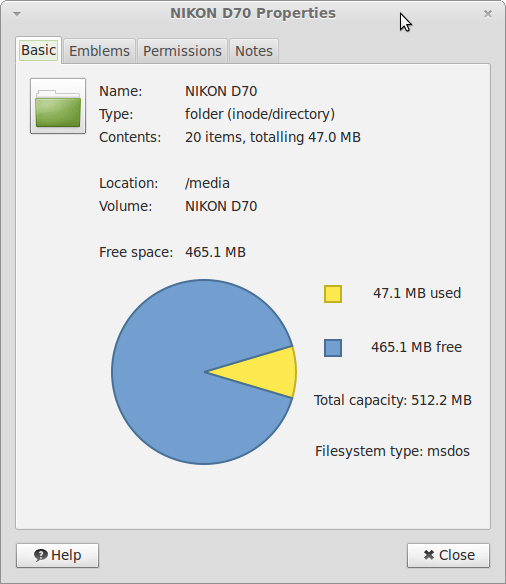
Task: Click the /media location text
Action: tap(207, 183)
